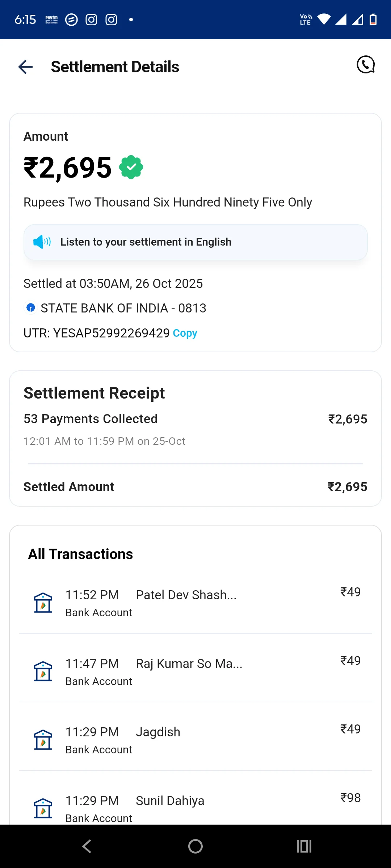The height and width of the screenshot is (868, 391).
Task: Tap bank icon beside Jagdish transaction
Action: click(43, 740)
